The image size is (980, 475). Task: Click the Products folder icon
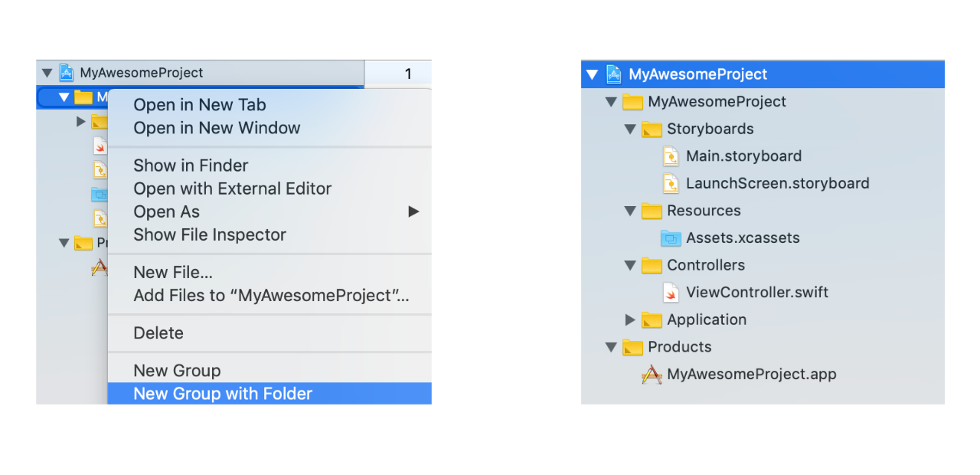tap(632, 346)
